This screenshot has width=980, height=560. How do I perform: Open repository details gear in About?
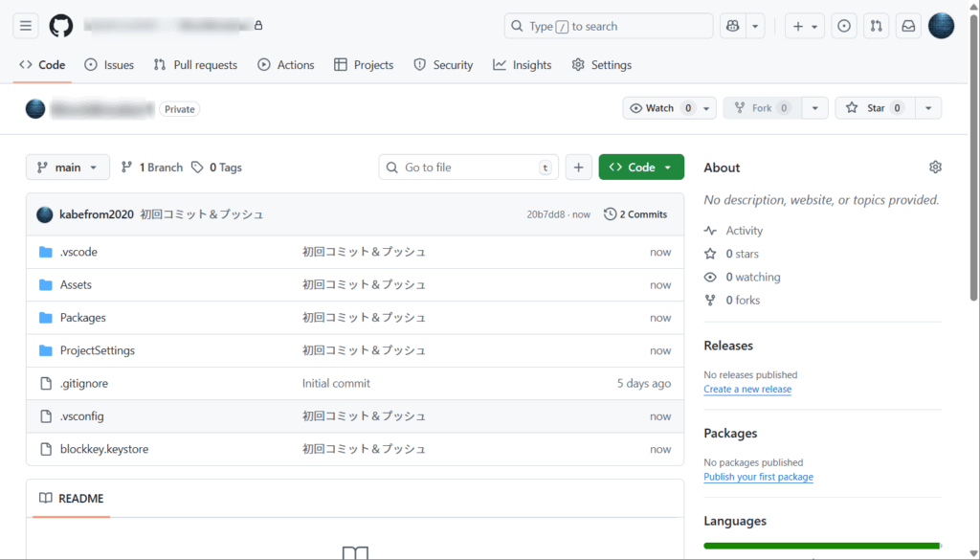click(935, 168)
